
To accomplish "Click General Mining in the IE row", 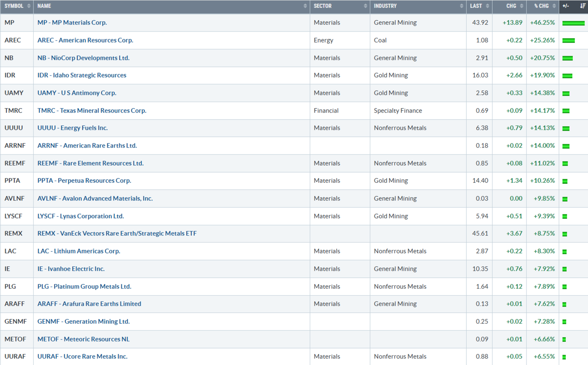I will (395, 269).
